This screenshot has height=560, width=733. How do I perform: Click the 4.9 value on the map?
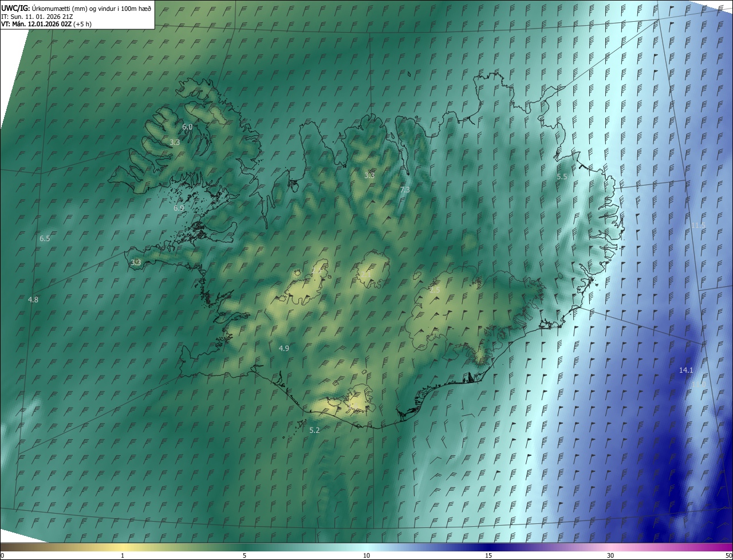pyautogui.click(x=284, y=348)
